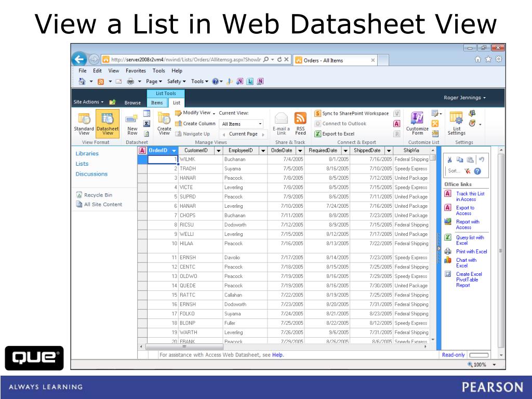
Task: Select the List ribbon tab
Action: [177, 102]
